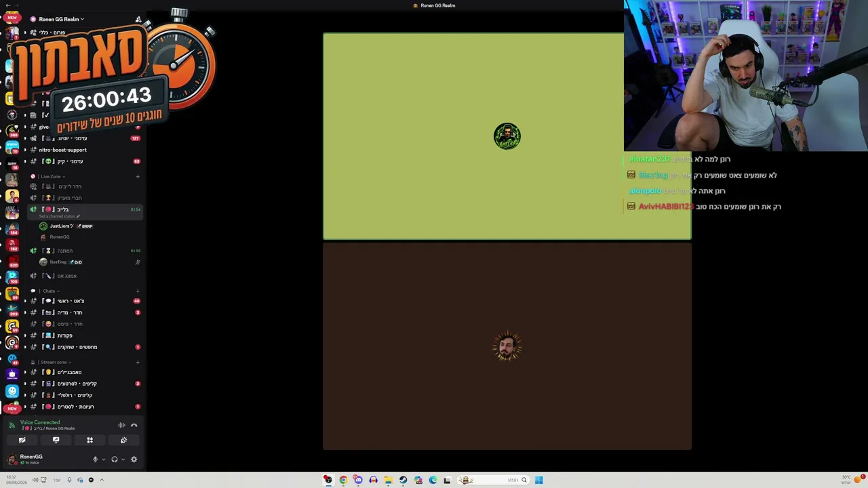This screenshot has width=868, height=488.
Task: Turn on camera in voice panel
Action: coord(22,440)
